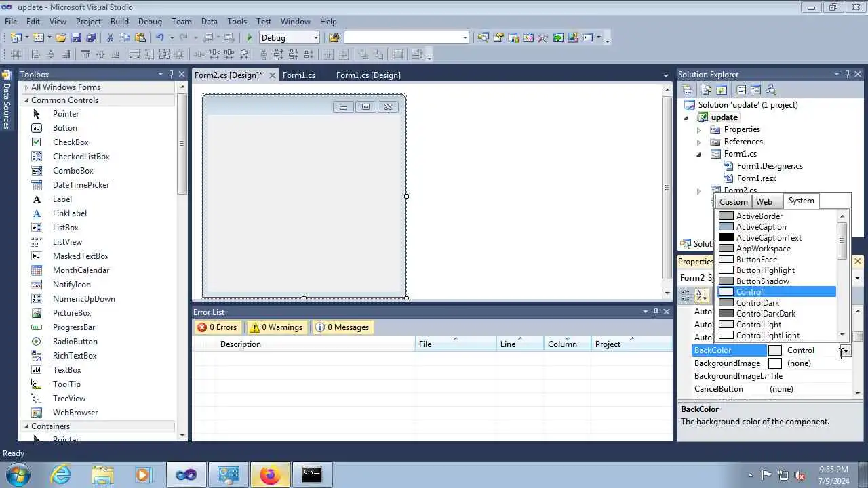Click the Show All Files icon in Solution Explorer
This screenshot has width=868, height=488.
(707, 89)
